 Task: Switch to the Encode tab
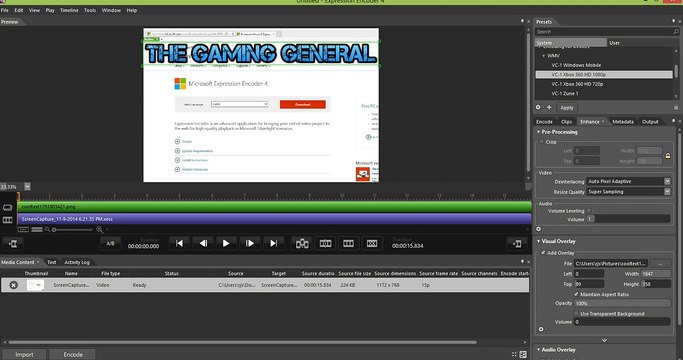pos(544,122)
